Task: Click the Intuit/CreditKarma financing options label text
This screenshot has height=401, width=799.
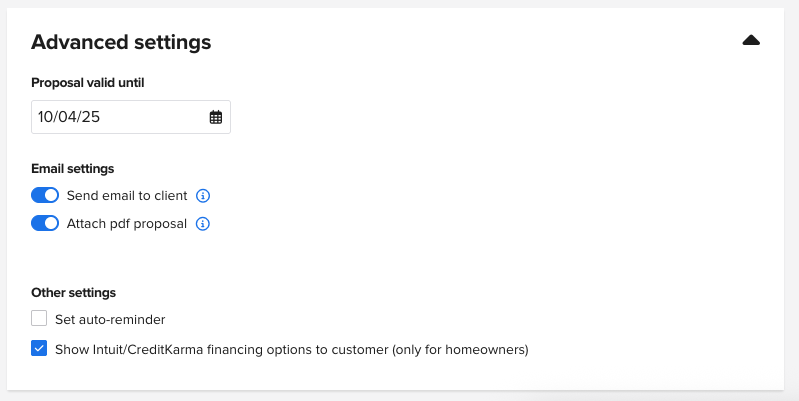Action: (x=230, y=350)
